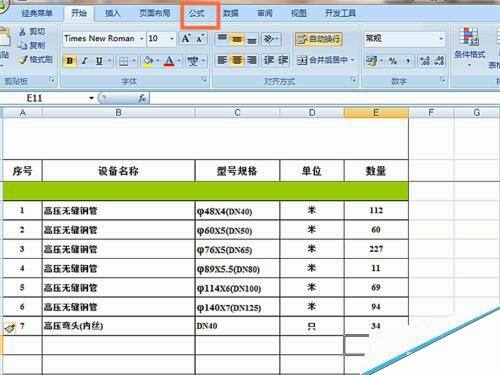Open the 公式 (Formulas) tab
Image resolution: width=500 pixels, height=375 pixels.
[197, 14]
